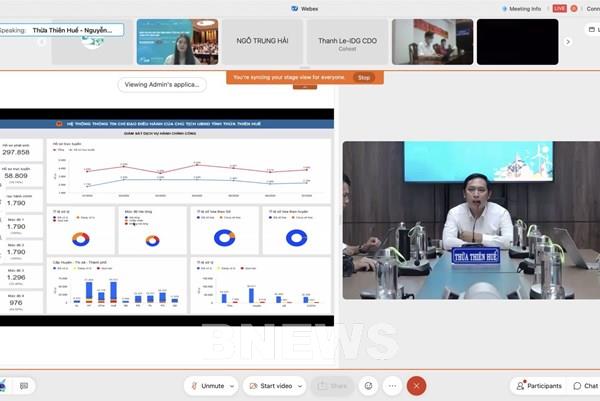
Task: Open the emoji reactions icon
Action: pyautogui.click(x=368, y=386)
